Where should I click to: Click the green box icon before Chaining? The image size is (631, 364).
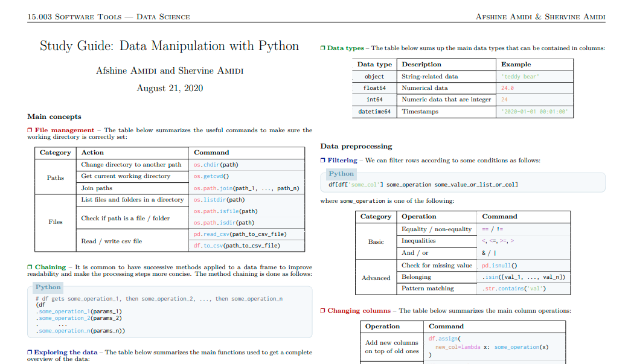30,267
